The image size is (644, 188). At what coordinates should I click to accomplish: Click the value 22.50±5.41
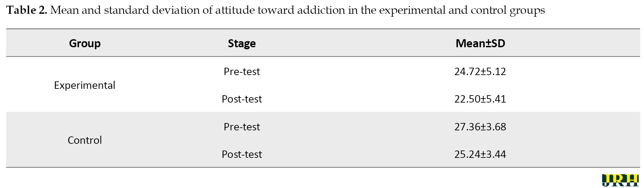click(x=480, y=99)
